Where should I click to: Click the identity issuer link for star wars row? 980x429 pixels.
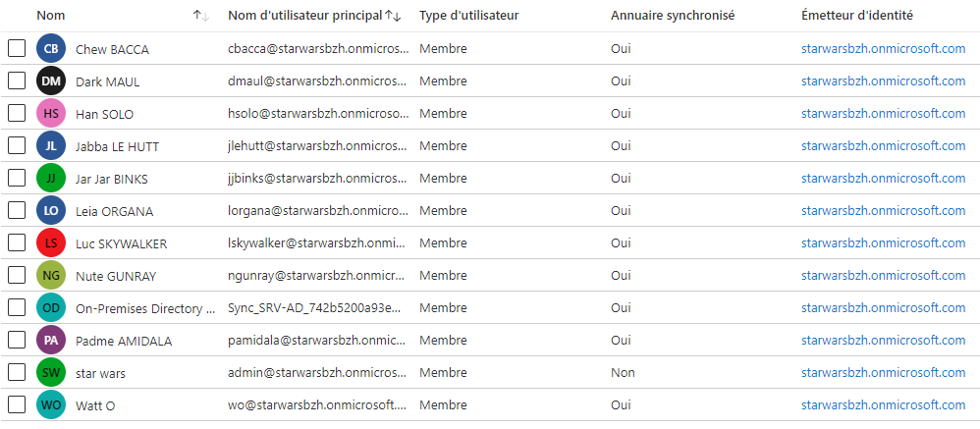tap(884, 373)
